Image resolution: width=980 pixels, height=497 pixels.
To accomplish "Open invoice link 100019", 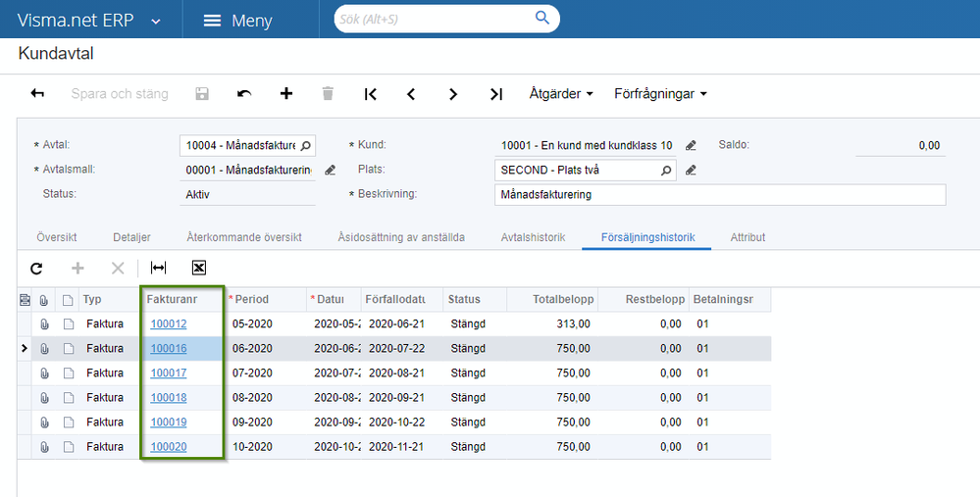I will (x=169, y=422).
